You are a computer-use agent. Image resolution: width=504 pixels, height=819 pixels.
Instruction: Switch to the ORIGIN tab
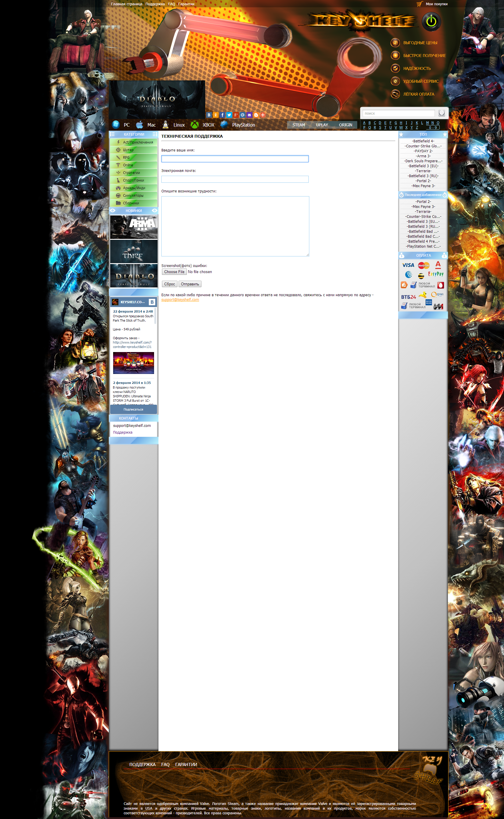[x=346, y=125]
